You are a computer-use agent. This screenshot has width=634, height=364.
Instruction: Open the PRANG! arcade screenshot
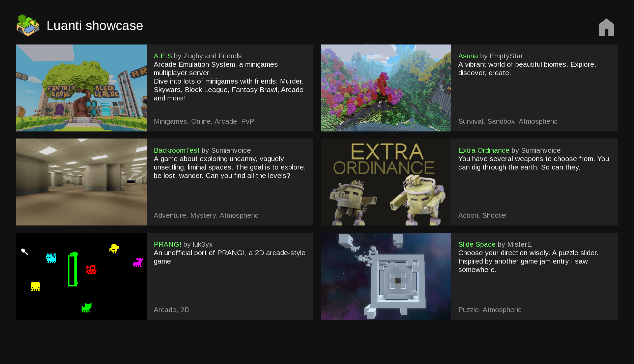(x=81, y=276)
